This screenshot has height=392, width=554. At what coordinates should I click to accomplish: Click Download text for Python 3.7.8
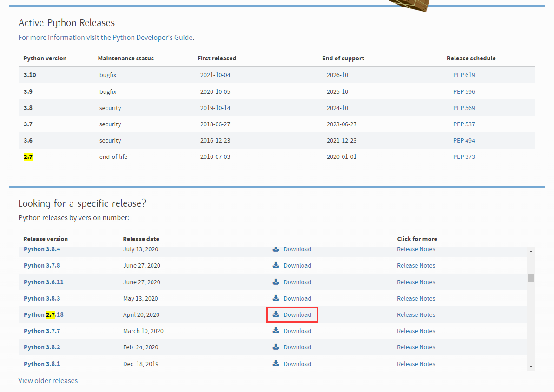[x=297, y=265]
